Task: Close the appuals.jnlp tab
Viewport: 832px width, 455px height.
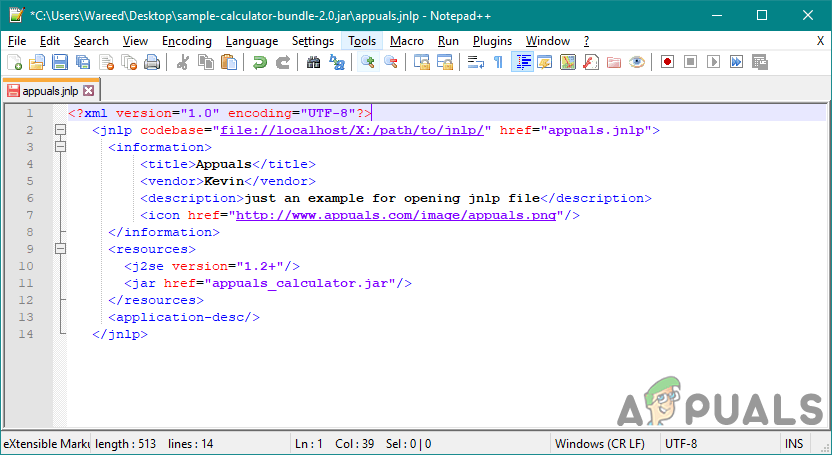Action: [88, 91]
